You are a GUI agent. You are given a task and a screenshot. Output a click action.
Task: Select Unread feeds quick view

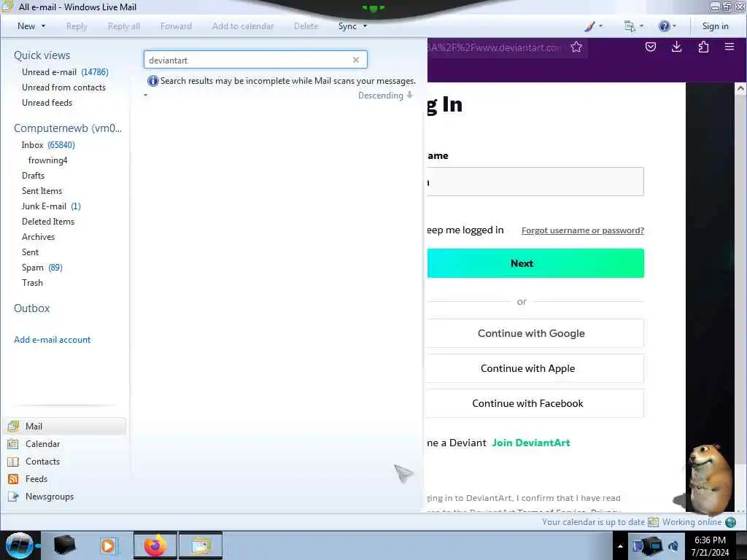(x=47, y=102)
